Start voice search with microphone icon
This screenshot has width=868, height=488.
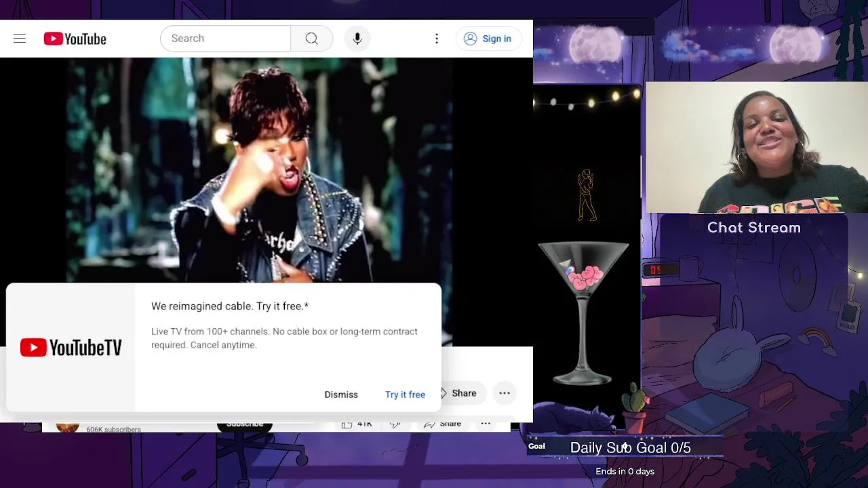coord(357,39)
